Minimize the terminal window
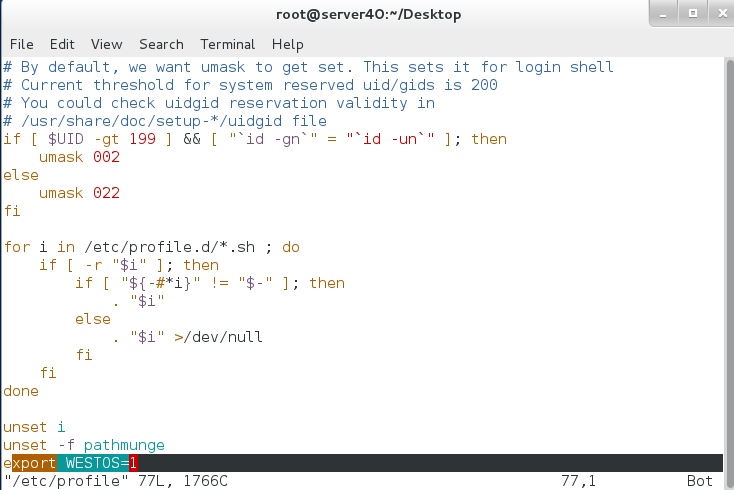The width and height of the screenshot is (734, 490). pos(663,14)
